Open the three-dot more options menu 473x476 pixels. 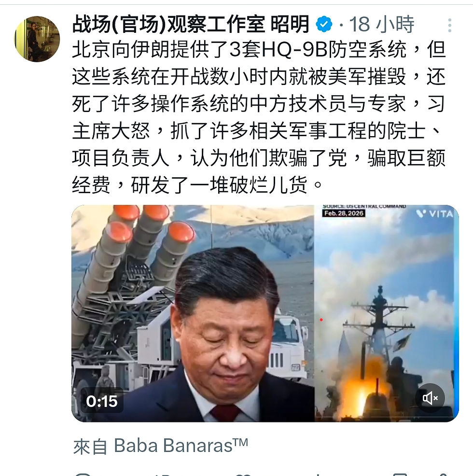[450, 25]
